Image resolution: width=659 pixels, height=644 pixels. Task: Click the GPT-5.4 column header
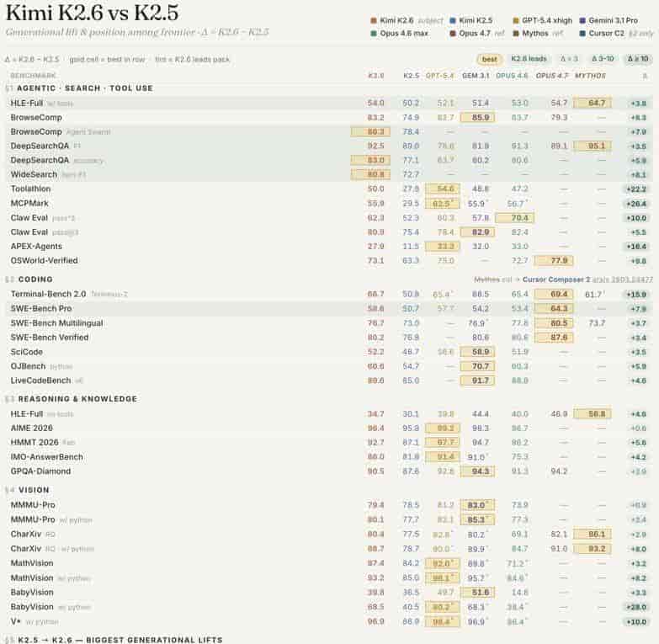(439, 76)
